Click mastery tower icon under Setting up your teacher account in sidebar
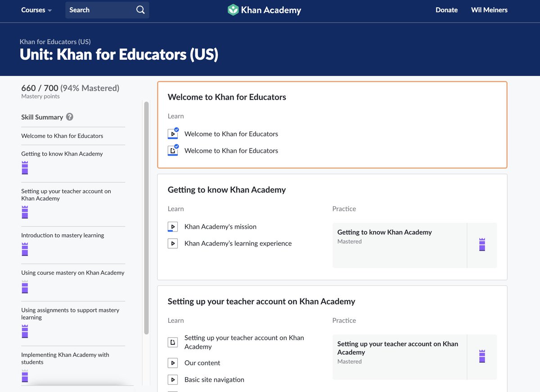Viewport: 540px width, 392px height. [x=25, y=212]
